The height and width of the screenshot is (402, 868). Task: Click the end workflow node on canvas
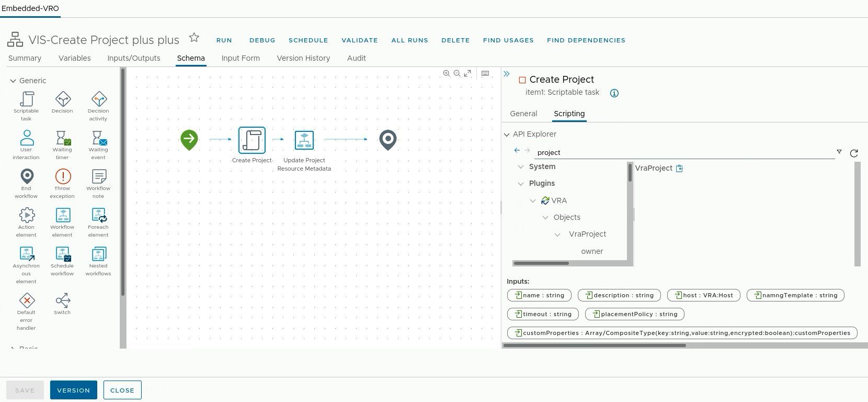tap(388, 140)
